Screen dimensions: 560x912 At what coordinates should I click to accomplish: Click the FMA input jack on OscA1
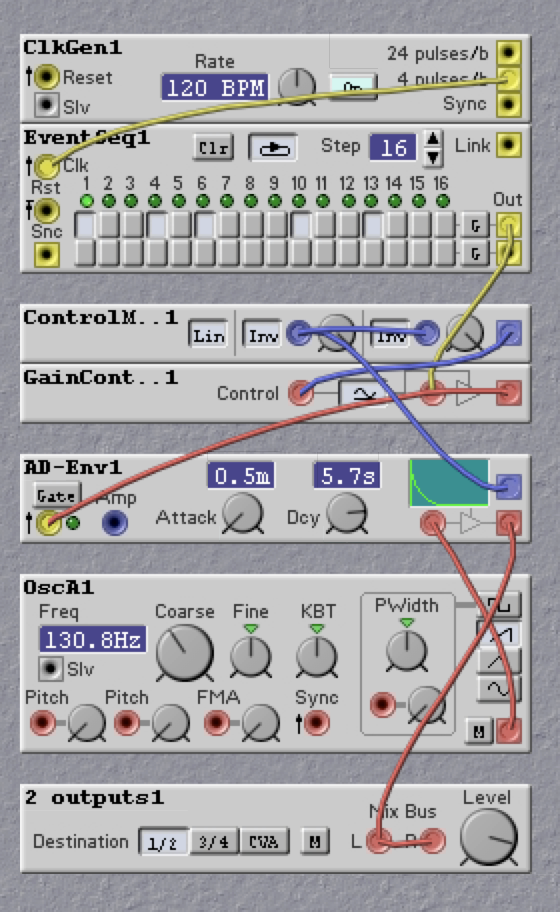pyautogui.click(x=216, y=723)
